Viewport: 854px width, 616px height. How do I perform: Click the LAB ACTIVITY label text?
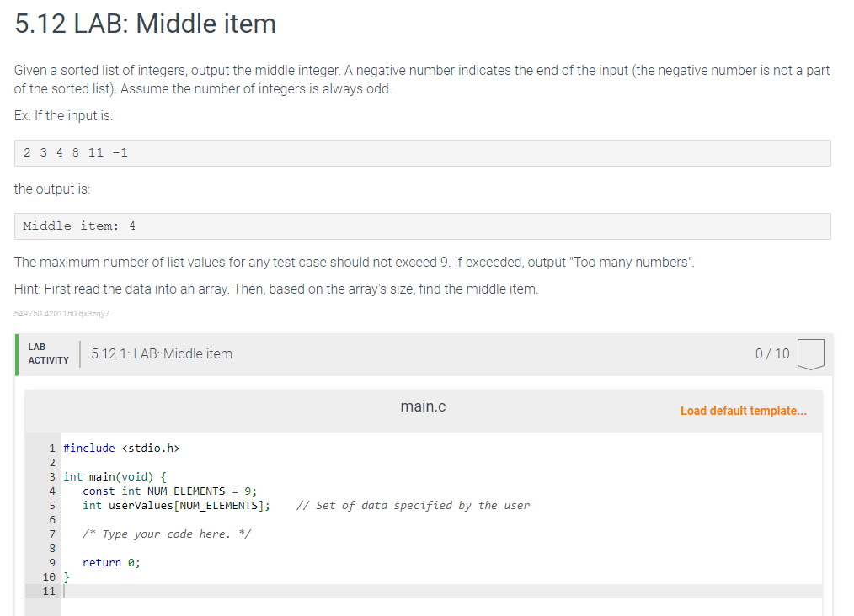[48, 352]
